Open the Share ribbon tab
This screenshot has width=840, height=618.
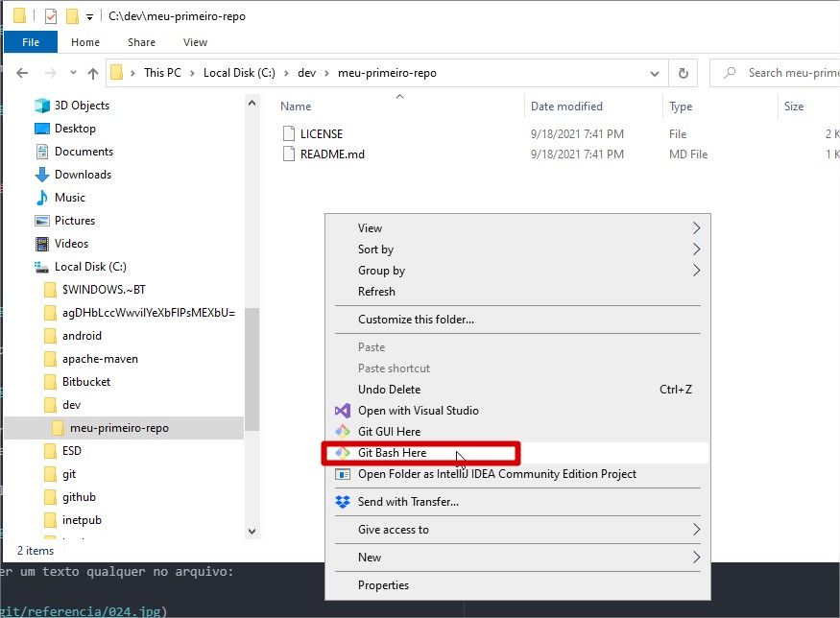(x=141, y=42)
